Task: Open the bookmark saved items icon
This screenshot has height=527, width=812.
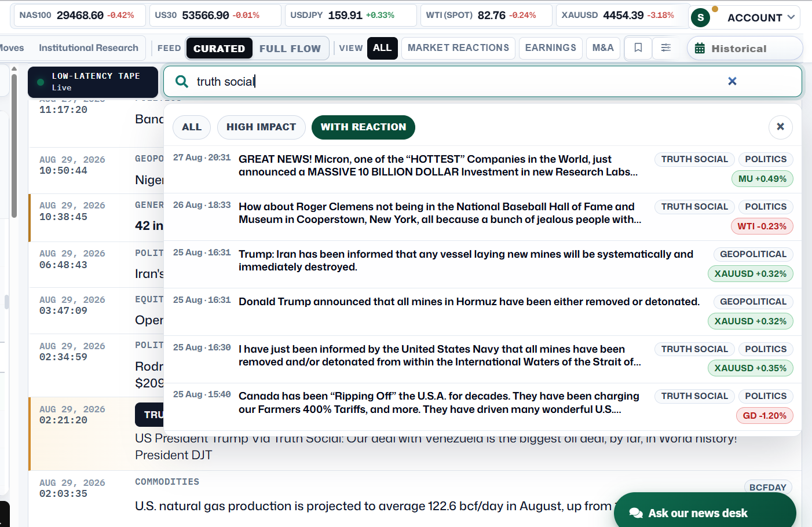Action: point(638,48)
